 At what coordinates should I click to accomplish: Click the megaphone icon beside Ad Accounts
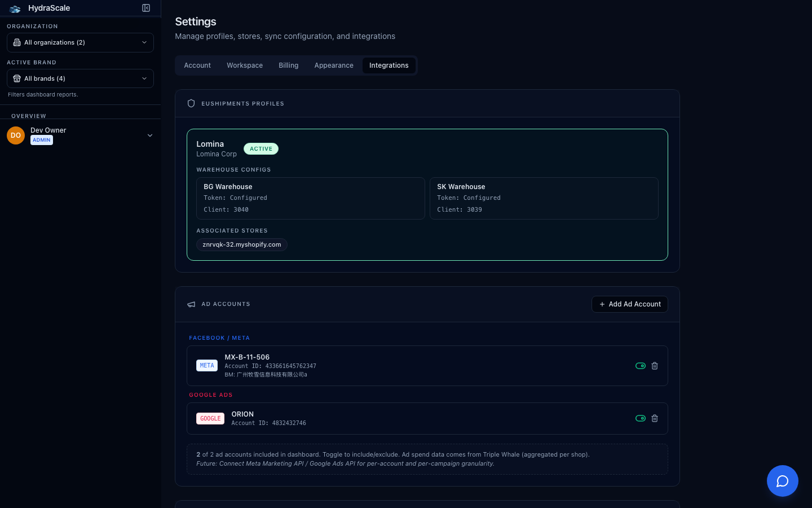click(191, 304)
